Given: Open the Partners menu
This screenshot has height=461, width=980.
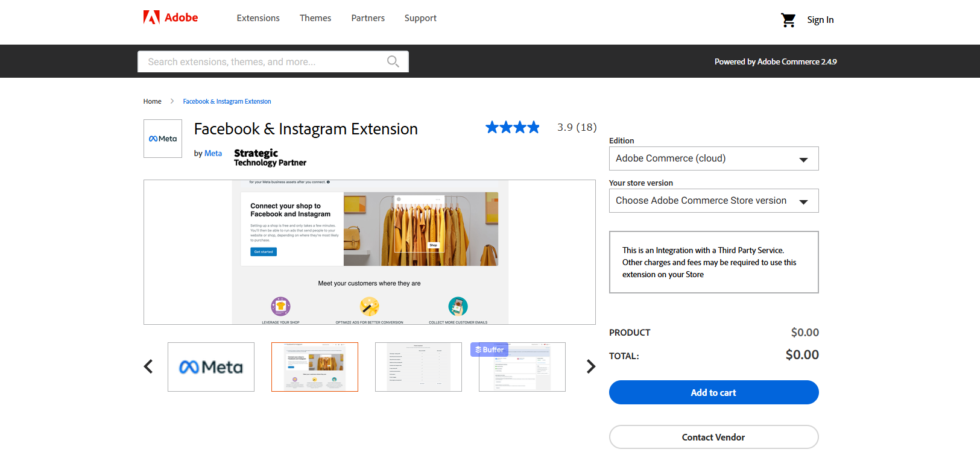Looking at the screenshot, I should (x=368, y=18).
